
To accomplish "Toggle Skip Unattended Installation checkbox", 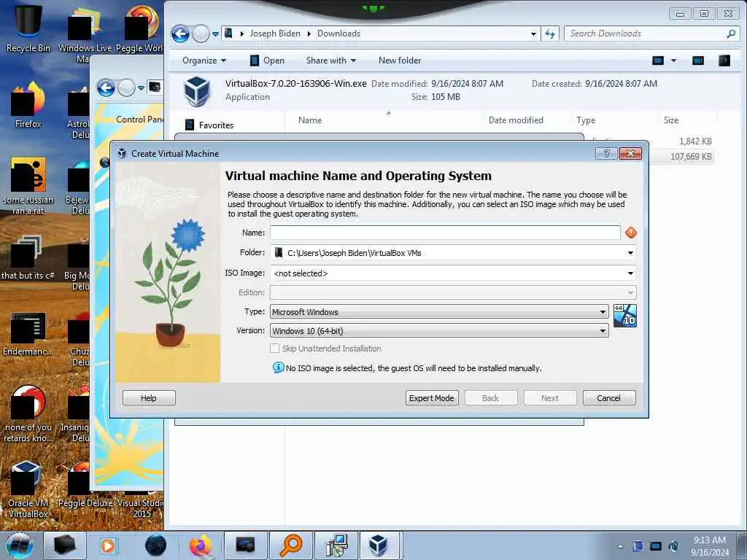I will pyautogui.click(x=274, y=348).
